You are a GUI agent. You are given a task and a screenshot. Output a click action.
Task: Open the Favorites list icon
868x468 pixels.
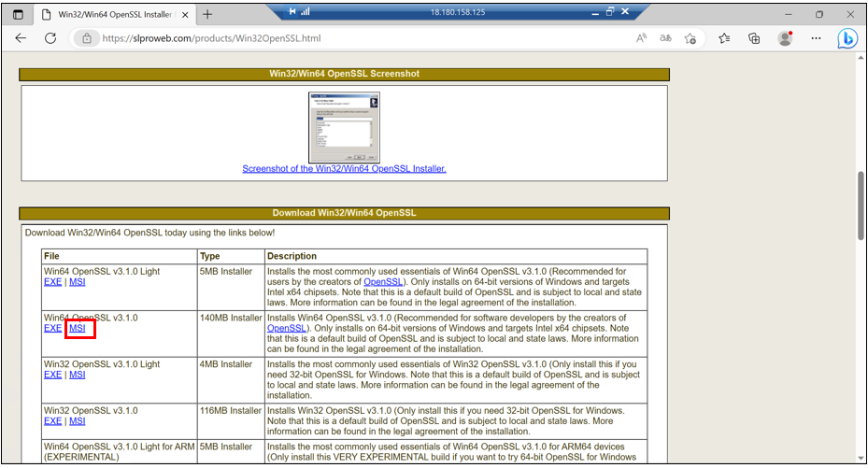pos(724,38)
